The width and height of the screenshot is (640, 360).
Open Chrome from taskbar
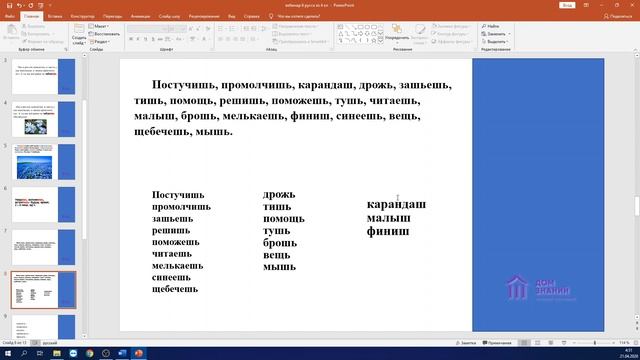(89, 353)
